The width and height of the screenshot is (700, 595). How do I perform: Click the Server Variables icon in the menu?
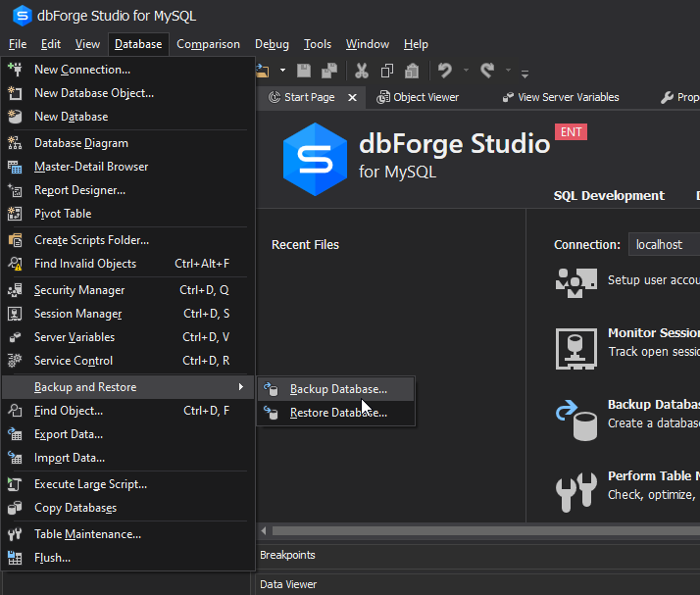click(15, 337)
